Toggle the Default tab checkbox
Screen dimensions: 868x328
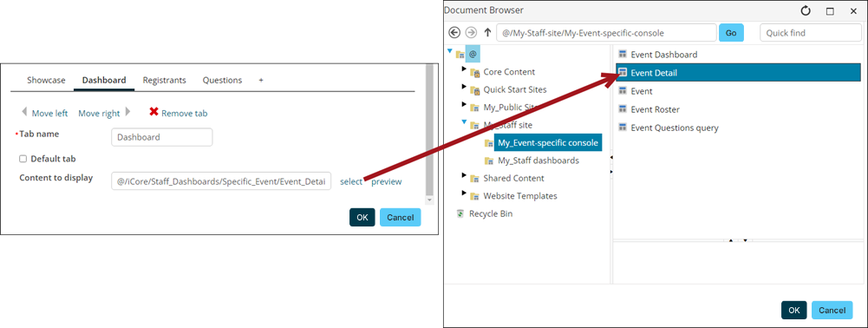click(x=23, y=159)
